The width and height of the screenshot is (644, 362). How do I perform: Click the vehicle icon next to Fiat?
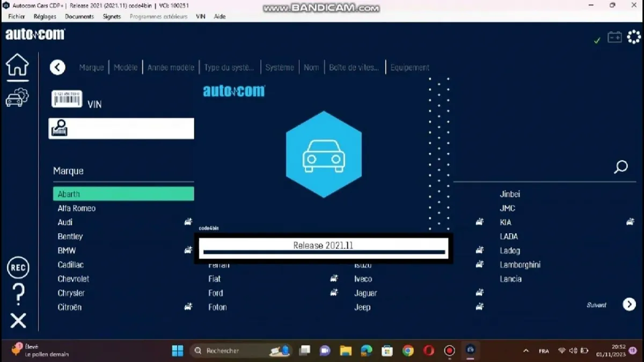point(334,278)
